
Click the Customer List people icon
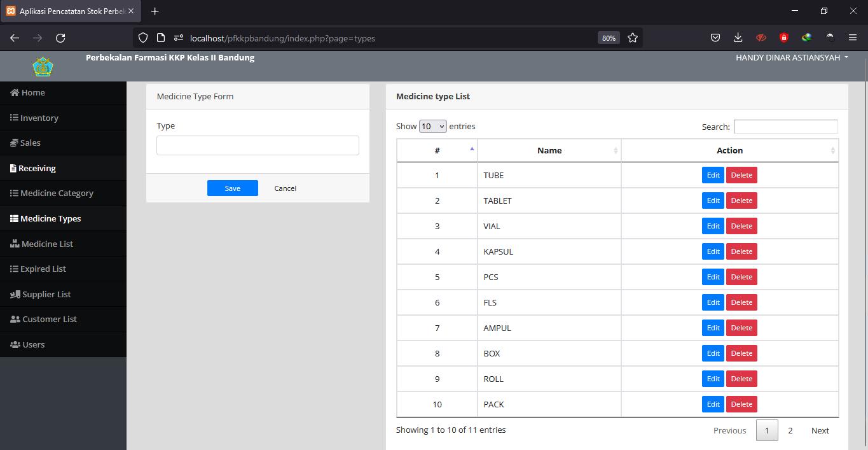(15, 320)
